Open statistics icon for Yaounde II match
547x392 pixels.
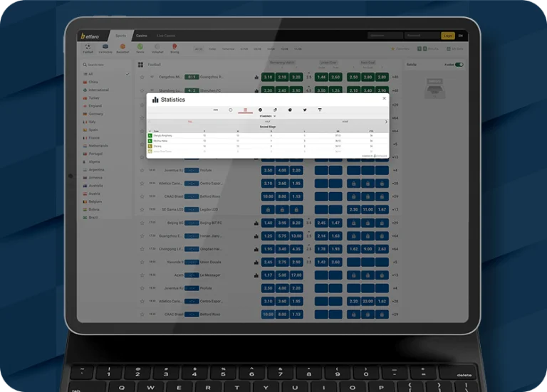[256, 262]
